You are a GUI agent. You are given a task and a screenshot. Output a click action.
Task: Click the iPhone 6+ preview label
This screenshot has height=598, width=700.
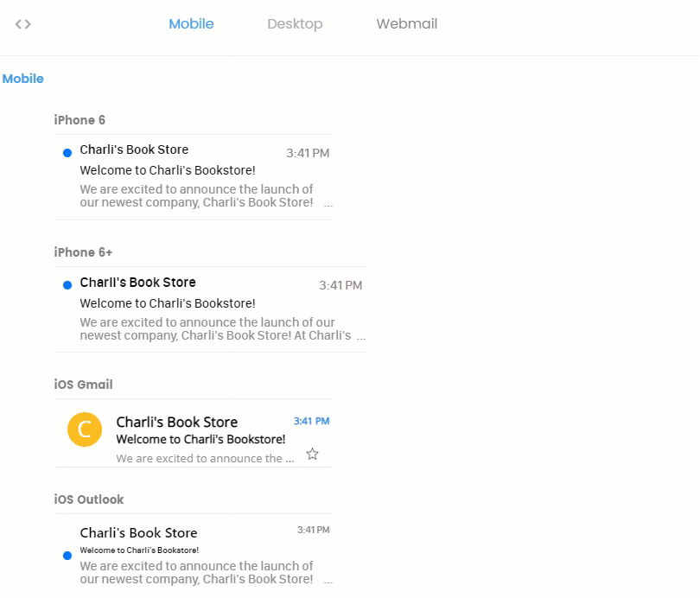[x=83, y=252]
